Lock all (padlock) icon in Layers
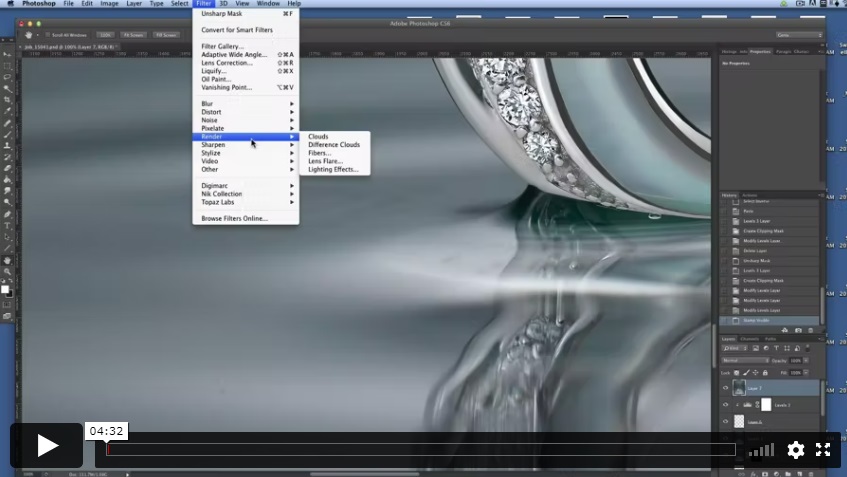847x477 pixels. (765, 373)
